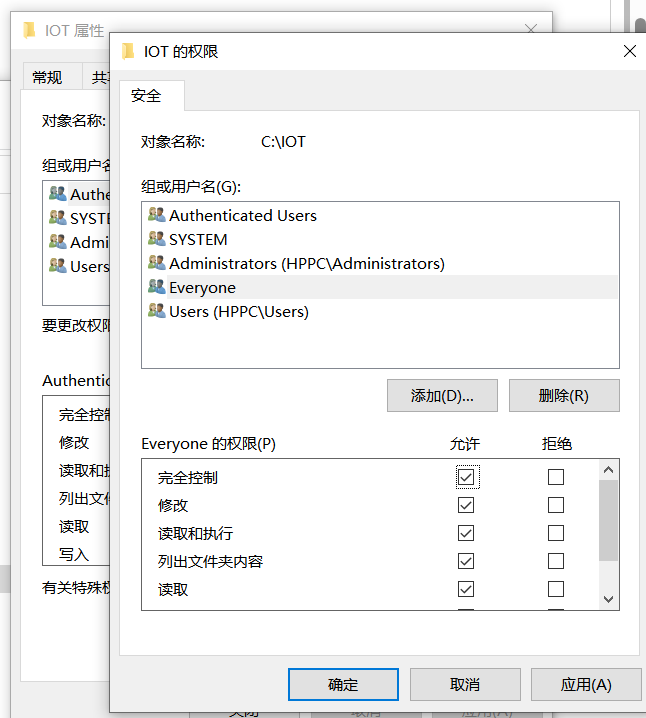The height and width of the screenshot is (718, 646).
Task: Click the Authenticated Users group icon
Action: point(156,215)
